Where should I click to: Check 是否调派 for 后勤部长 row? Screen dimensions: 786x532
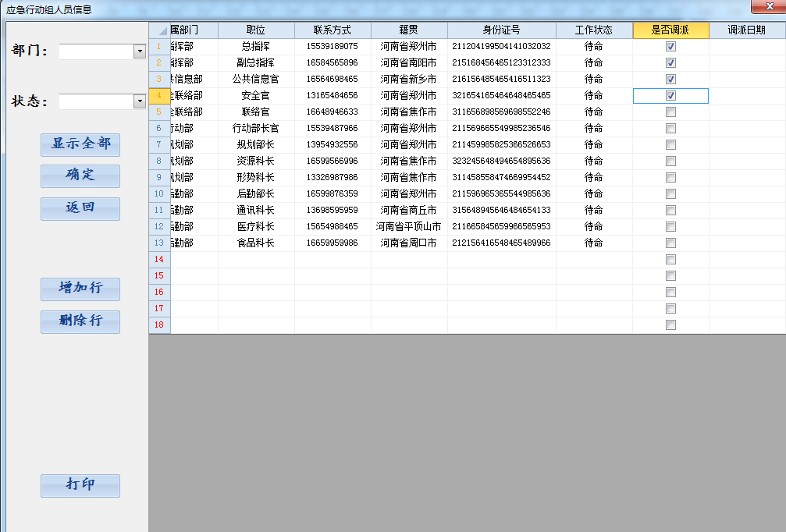(670, 194)
